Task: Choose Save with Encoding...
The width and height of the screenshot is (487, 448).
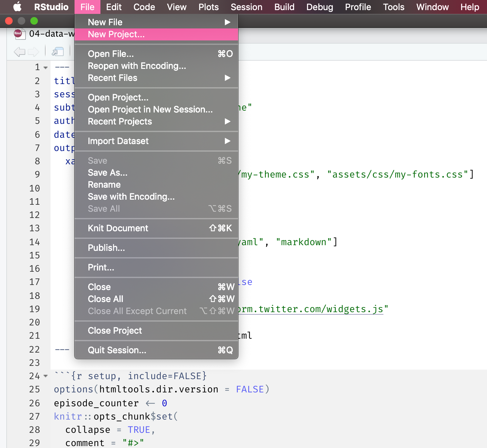Action: (x=156, y=197)
